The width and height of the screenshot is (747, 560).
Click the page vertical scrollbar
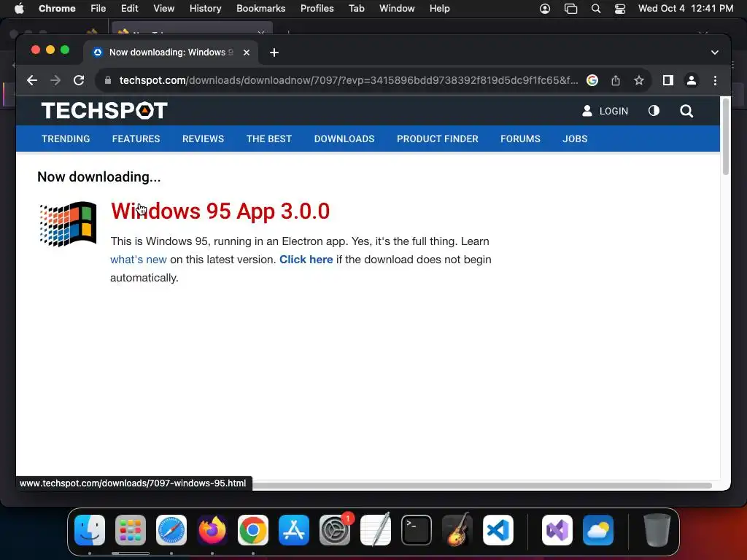[726, 136]
